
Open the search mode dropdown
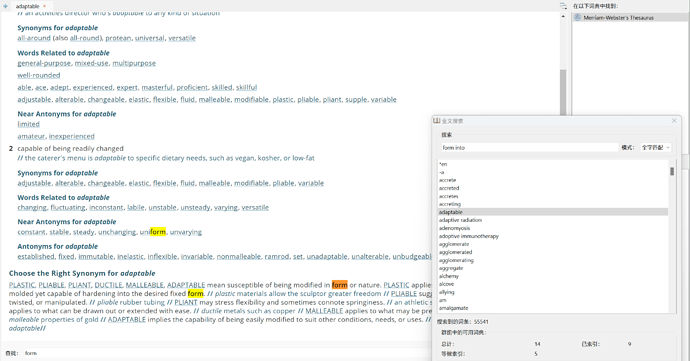coord(655,147)
